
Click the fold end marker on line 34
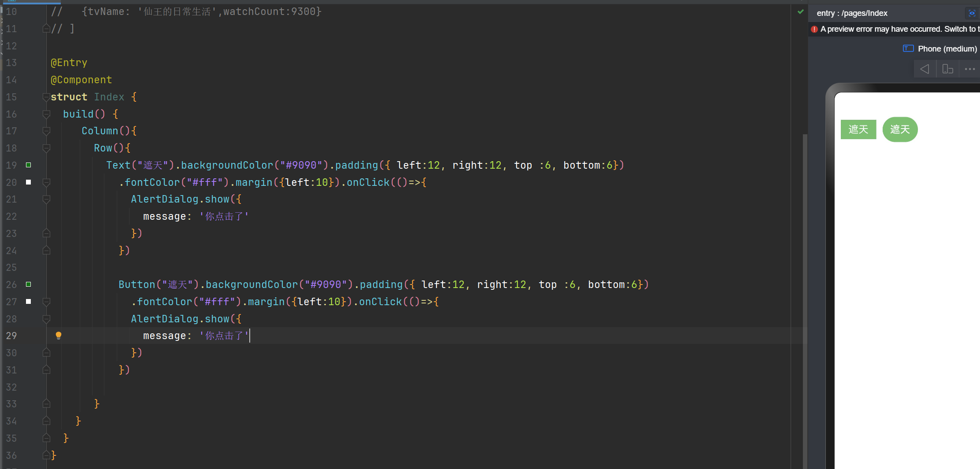point(46,421)
